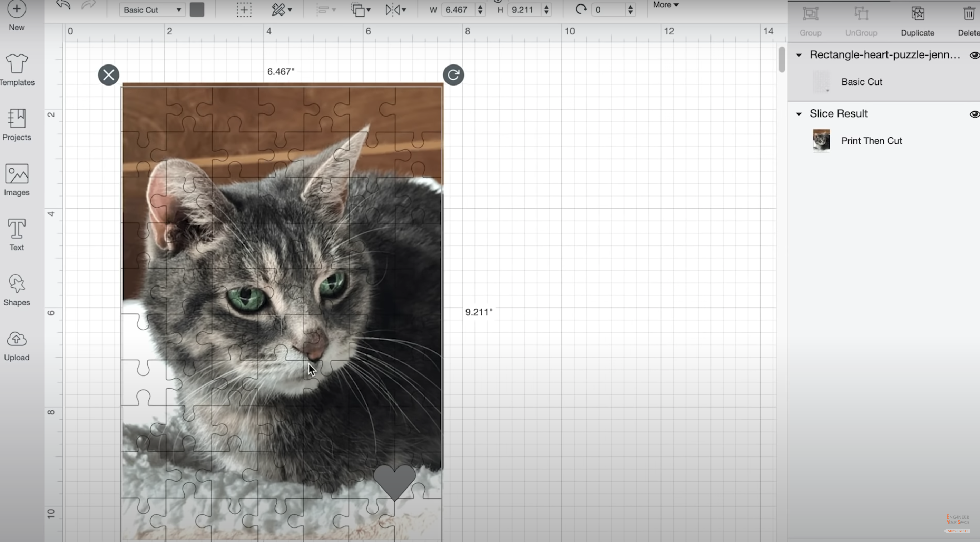The image size is (980, 542).
Task: Click the Undo arrow
Action: tap(63, 5)
